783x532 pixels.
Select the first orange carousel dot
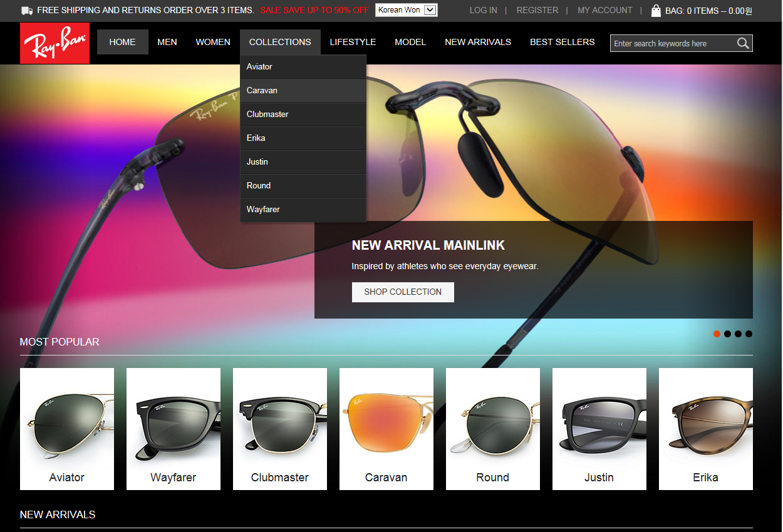(717, 334)
